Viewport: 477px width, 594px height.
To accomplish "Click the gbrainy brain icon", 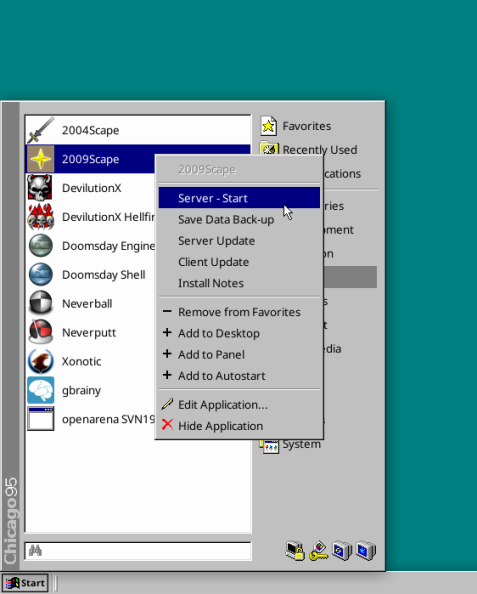I will pos(41,390).
